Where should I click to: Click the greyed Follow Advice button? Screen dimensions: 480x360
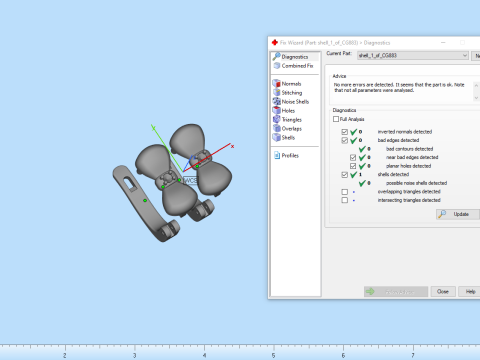[x=396, y=292]
